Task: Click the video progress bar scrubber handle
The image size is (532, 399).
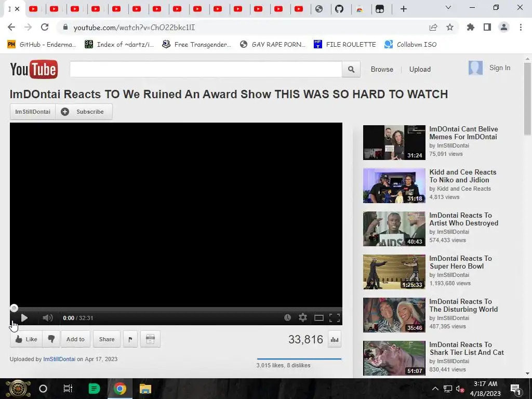Action: (14, 308)
